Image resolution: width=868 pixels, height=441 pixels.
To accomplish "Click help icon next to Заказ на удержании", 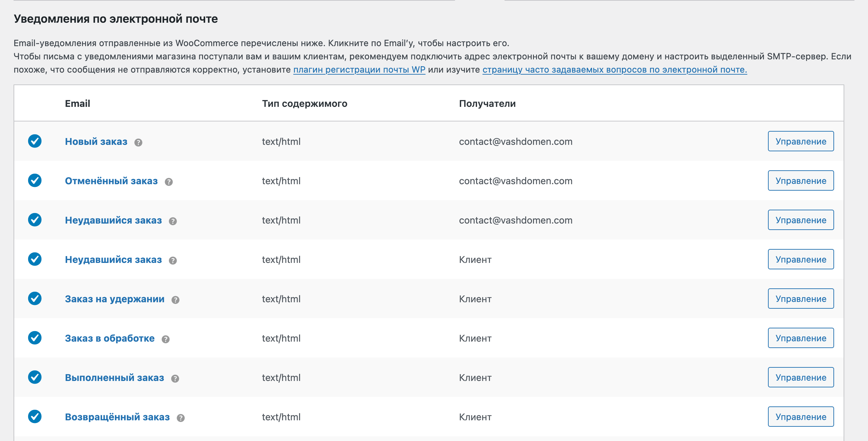I will (175, 300).
